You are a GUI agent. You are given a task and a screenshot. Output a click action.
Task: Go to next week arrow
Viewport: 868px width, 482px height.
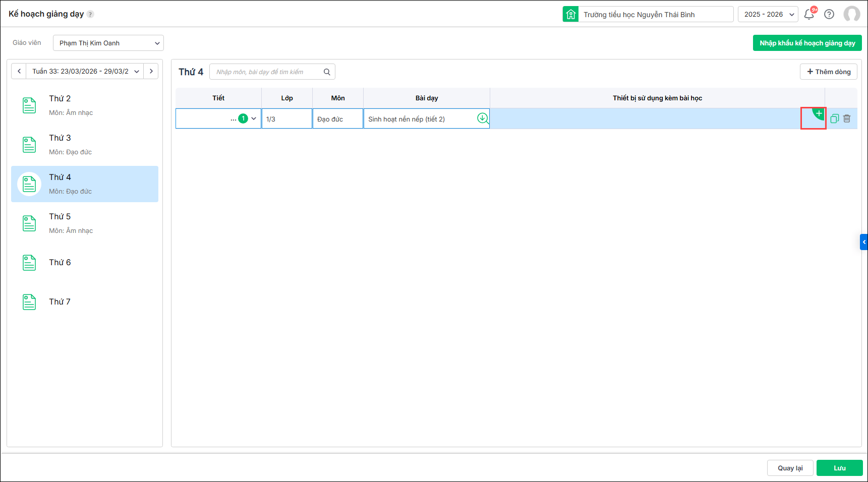[x=151, y=71]
